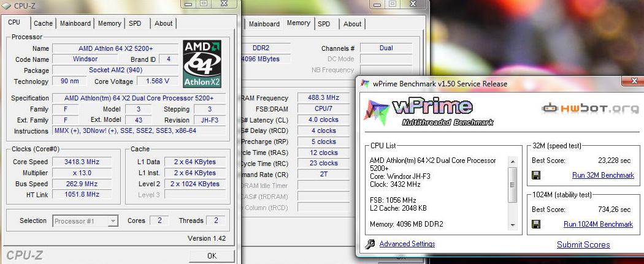Click the L1 Data value 2 x 64 KBytes
The height and width of the screenshot is (264, 644).
(195, 162)
